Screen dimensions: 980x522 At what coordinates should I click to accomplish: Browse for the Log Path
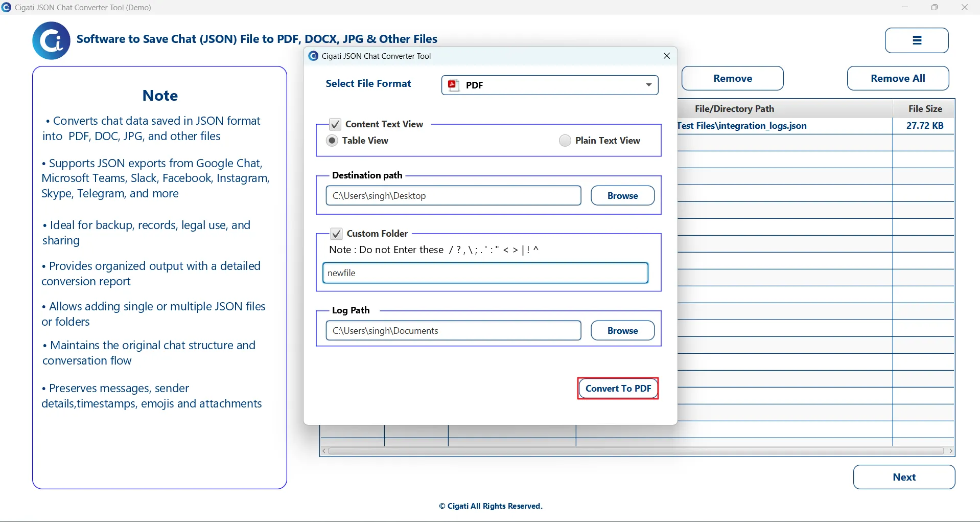[x=622, y=331]
